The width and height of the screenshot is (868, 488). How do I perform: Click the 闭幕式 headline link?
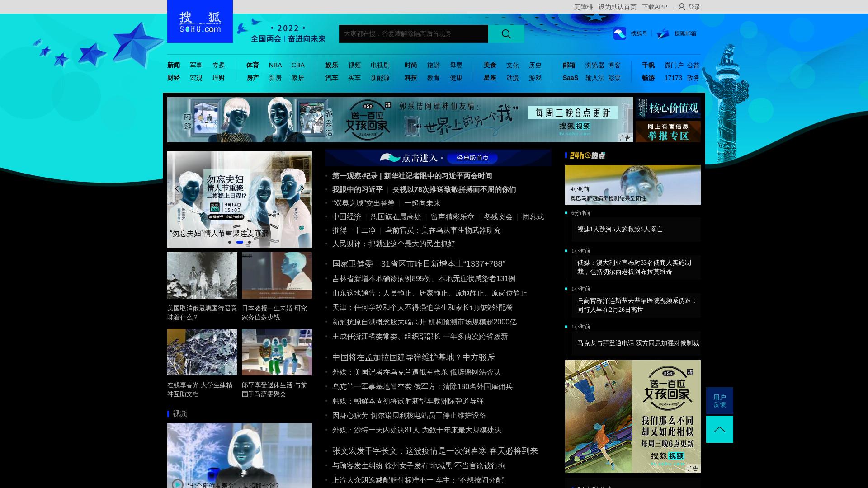tap(533, 216)
